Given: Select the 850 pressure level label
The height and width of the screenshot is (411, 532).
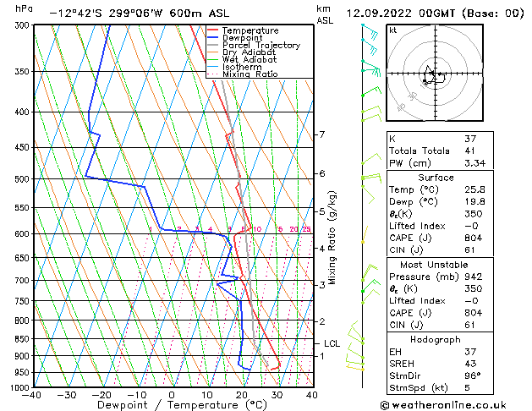Looking at the screenshot, I should tap(24, 339).
